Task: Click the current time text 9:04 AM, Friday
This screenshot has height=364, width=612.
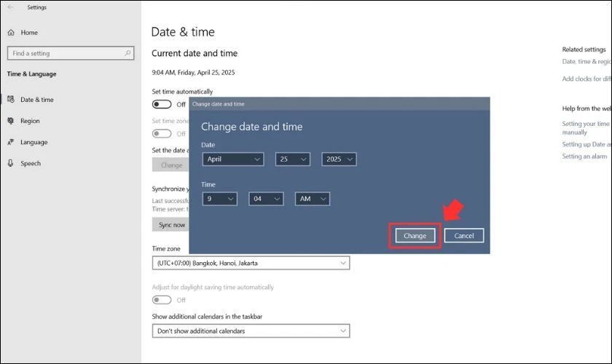Action: [193, 73]
